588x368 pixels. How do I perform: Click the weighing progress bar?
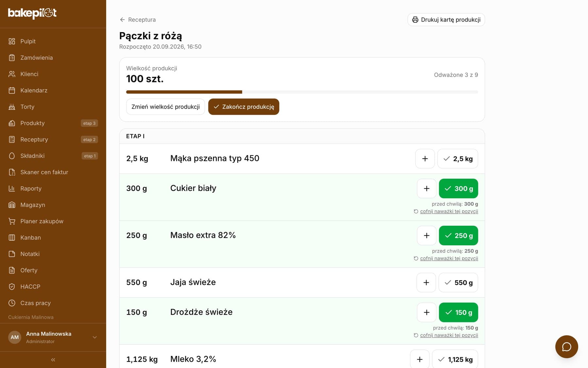tap(302, 92)
